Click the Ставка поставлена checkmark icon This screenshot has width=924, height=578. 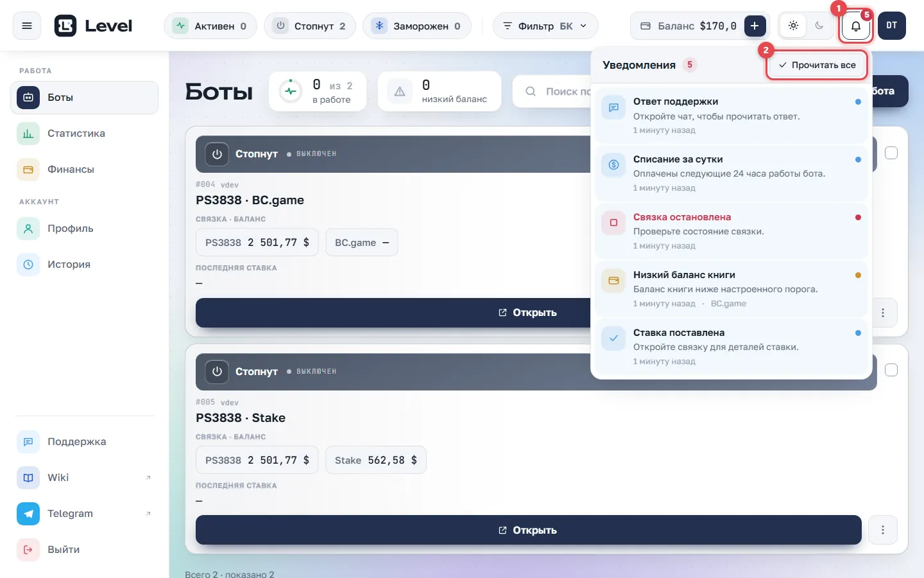(x=613, y=338)
